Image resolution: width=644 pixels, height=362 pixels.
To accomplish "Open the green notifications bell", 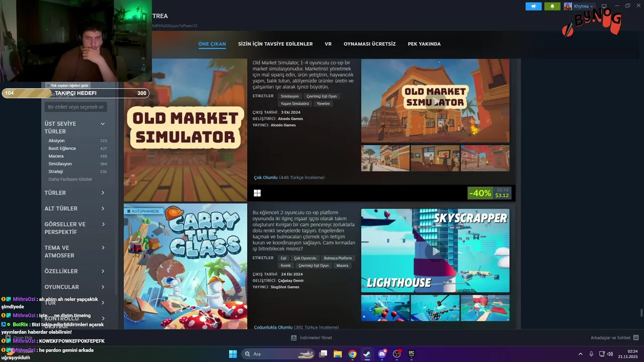I will [x=552, y=6].
